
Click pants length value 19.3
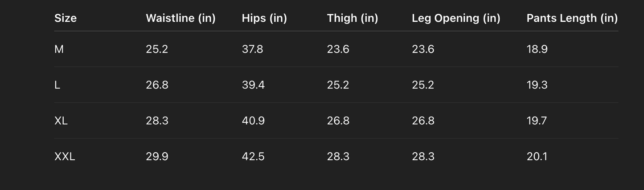(537, 85)
